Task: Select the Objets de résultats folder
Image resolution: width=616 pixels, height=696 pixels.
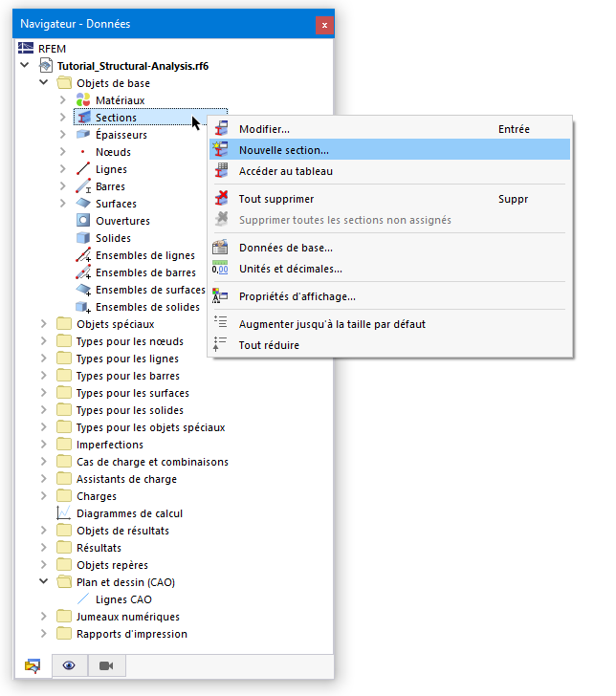Action: (122, 531)
